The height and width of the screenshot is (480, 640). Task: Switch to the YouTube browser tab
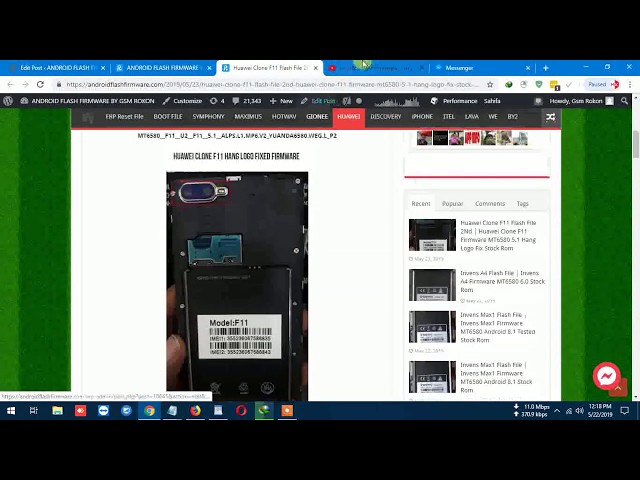point(376,68)
